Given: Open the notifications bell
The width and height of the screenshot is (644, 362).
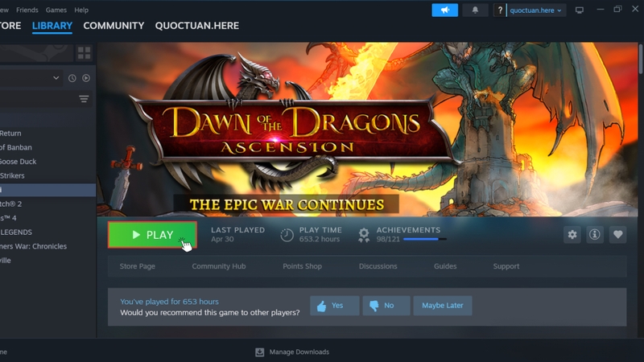Looking at the screenshot, I should (475, 10).
